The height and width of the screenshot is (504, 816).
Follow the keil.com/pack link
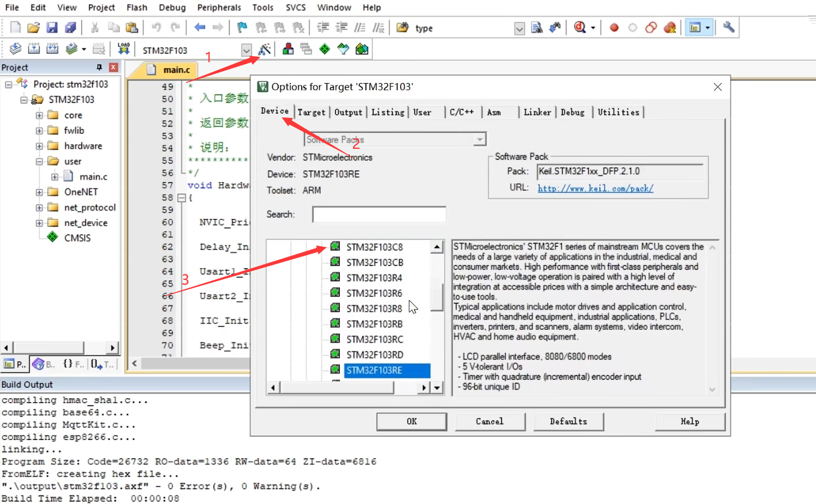pyautogui.click(x=595, y=189)
